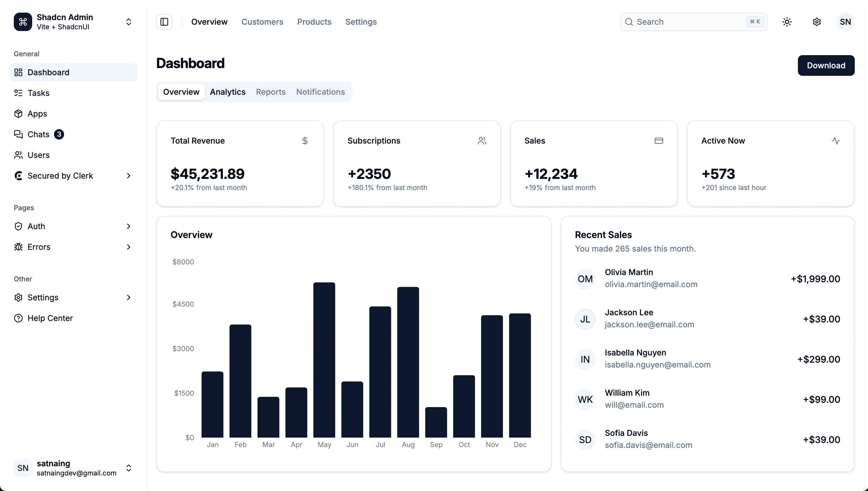The height and width of the screenshot is (491, 868).
Task: Switch to the Notifications tab
Action: [320, 92]
